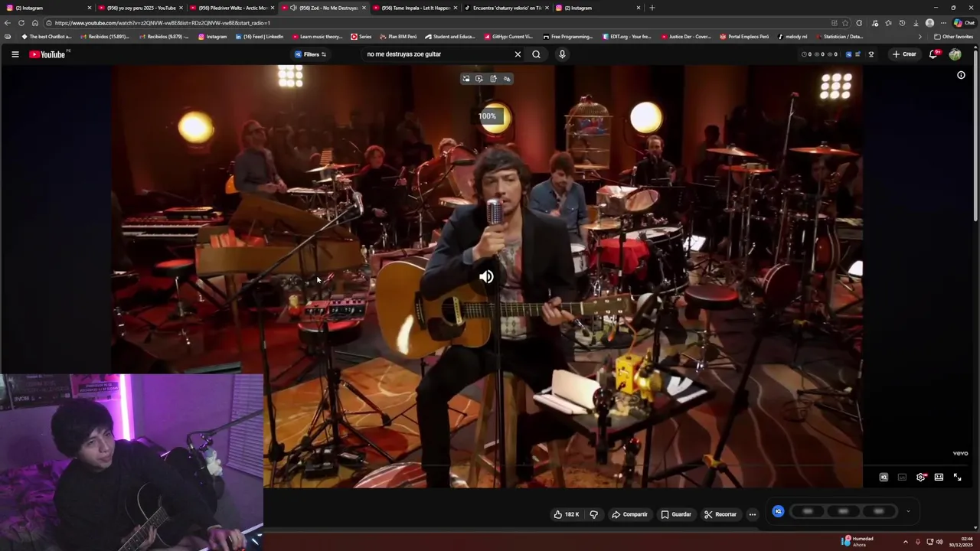Clip video with Recortar
Viewport: 980px width, 551px height.
720,514
